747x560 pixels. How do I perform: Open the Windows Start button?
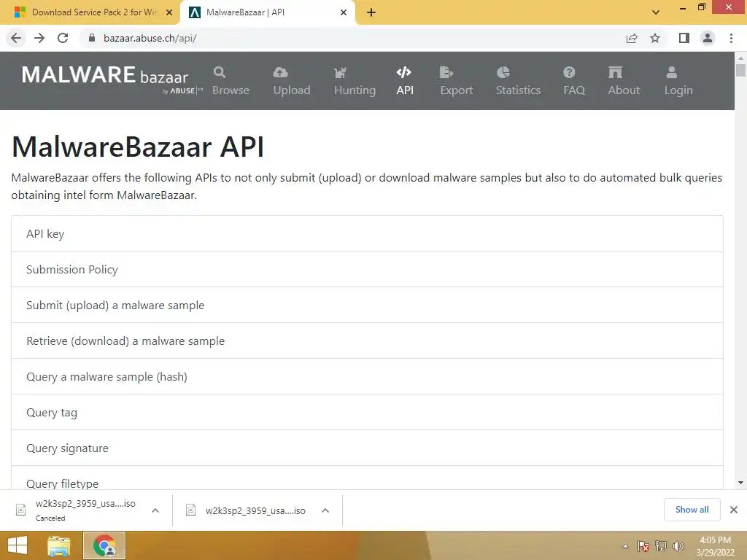click(x=18, y=545)
